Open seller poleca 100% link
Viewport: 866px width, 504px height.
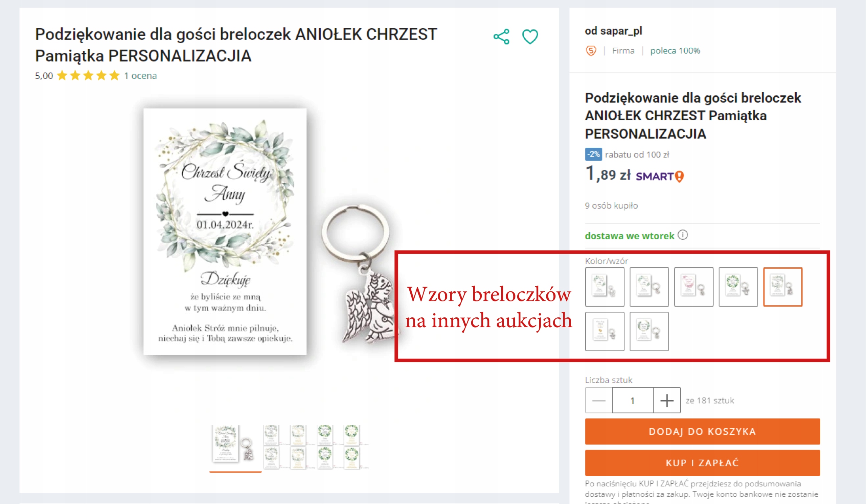pyautogui.click(x=675, y=51)
